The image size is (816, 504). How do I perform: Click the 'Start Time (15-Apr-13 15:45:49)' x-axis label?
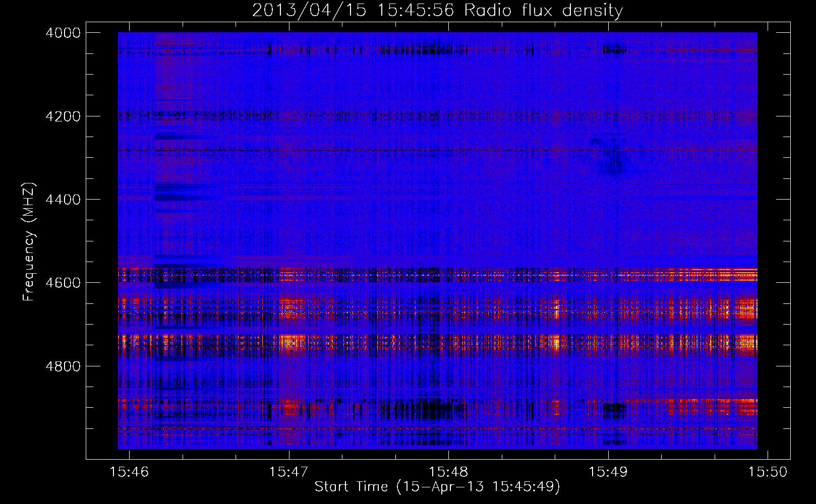pyautogui.click(x=437, y=486)
